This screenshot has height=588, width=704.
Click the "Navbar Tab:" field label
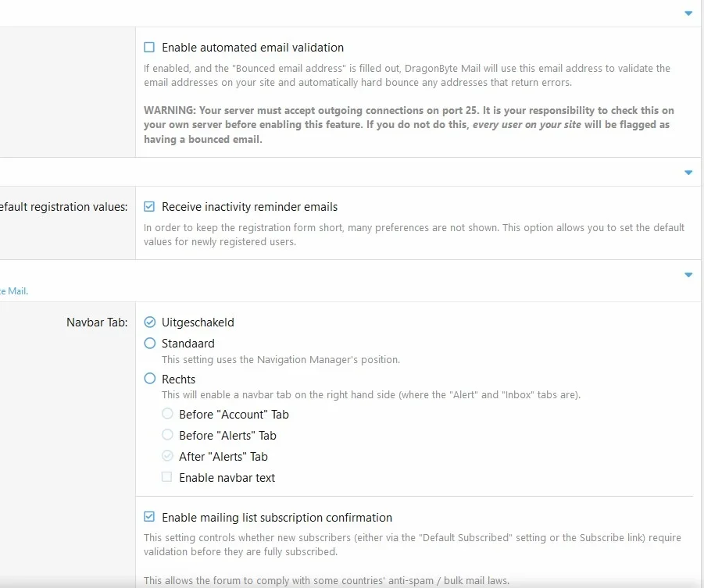click(97, 323)
